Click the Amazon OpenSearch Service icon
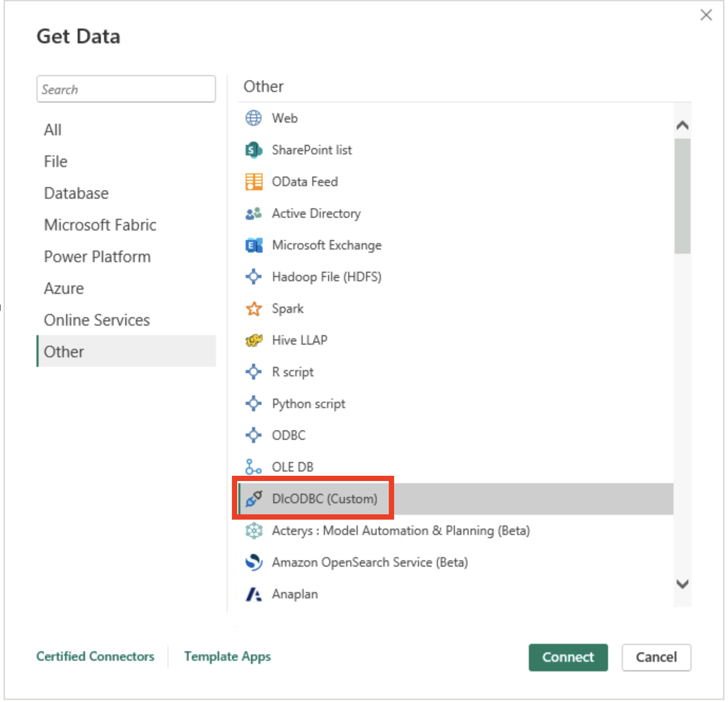This screenshot has height=702, width=728. click(x=254, y=562)
